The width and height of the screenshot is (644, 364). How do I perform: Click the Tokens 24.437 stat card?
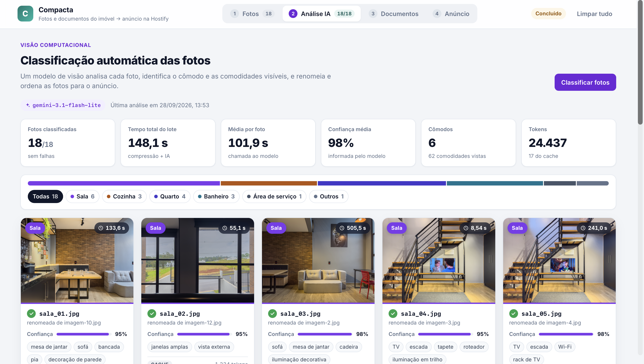coord(568,143)
